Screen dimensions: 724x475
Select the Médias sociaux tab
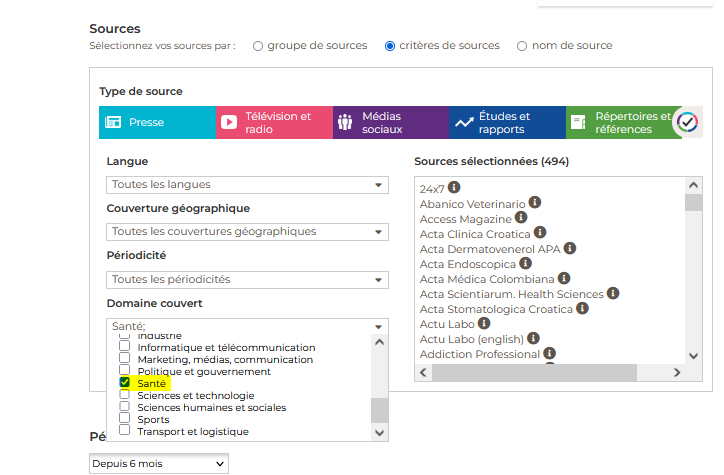390,122
